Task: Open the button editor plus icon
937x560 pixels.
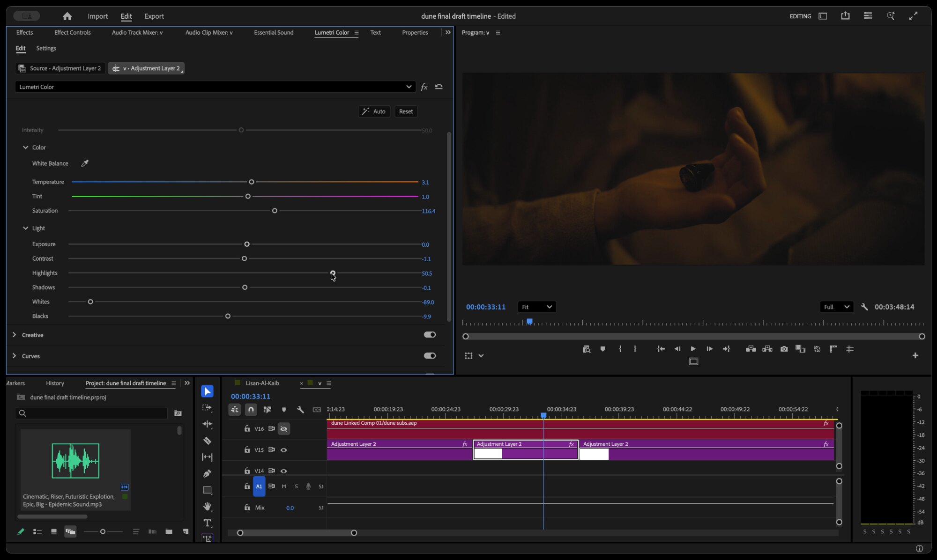Action: (x=915, y=356)
